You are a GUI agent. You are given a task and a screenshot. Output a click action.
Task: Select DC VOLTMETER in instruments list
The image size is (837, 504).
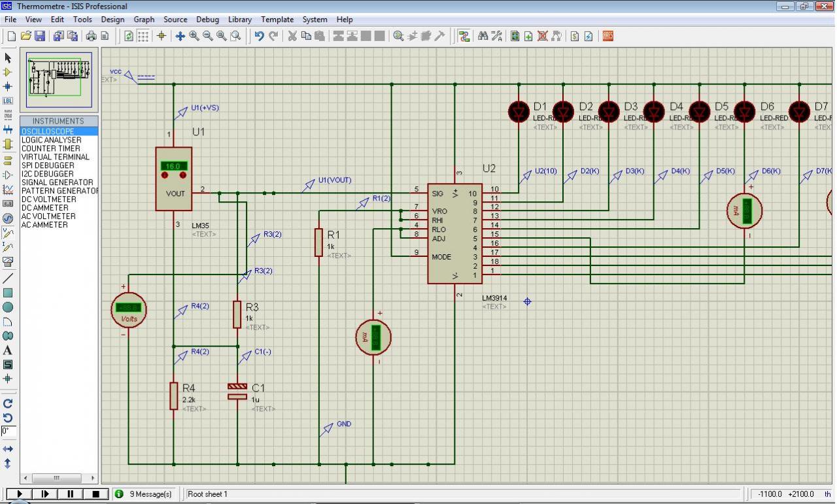coord(48,199)
